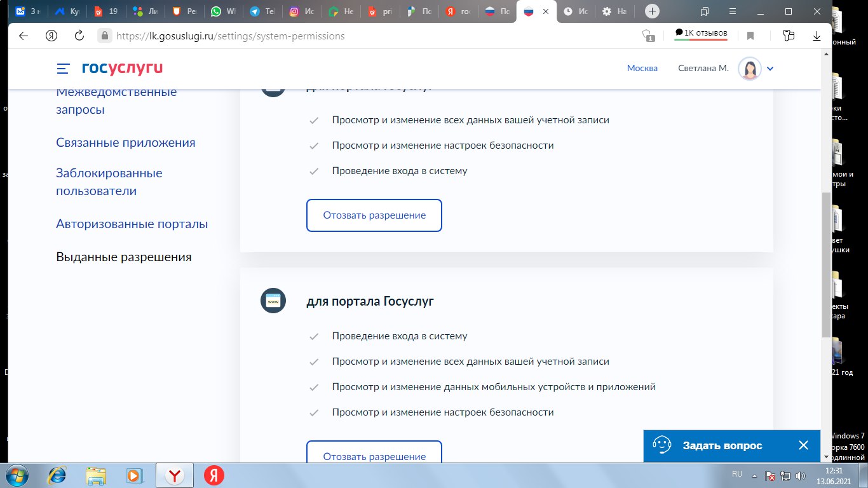The height and width of the screenshot is (488, 868).
Task: Close the active Gosuslugi tab
Action: tap(546, 11)
